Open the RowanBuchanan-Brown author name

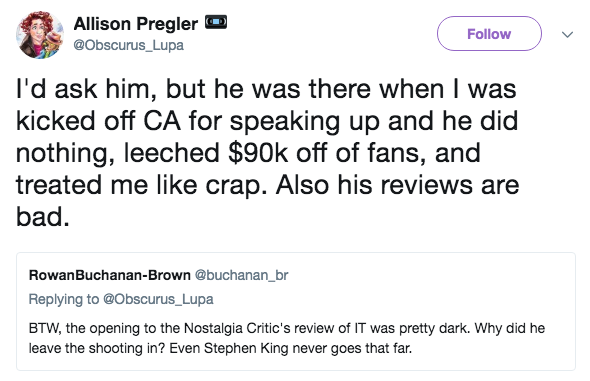tap(110, 275)
